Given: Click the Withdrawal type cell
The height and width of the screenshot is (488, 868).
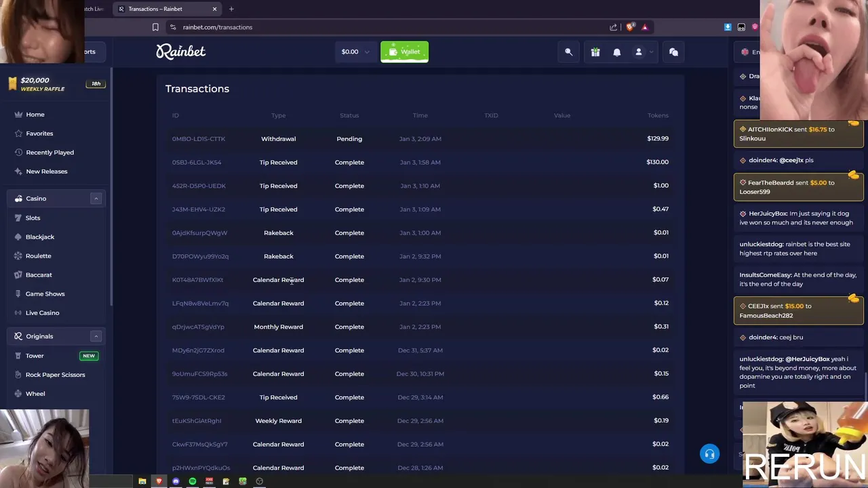Looking at the screenshot, I should (x=279, y=139).
